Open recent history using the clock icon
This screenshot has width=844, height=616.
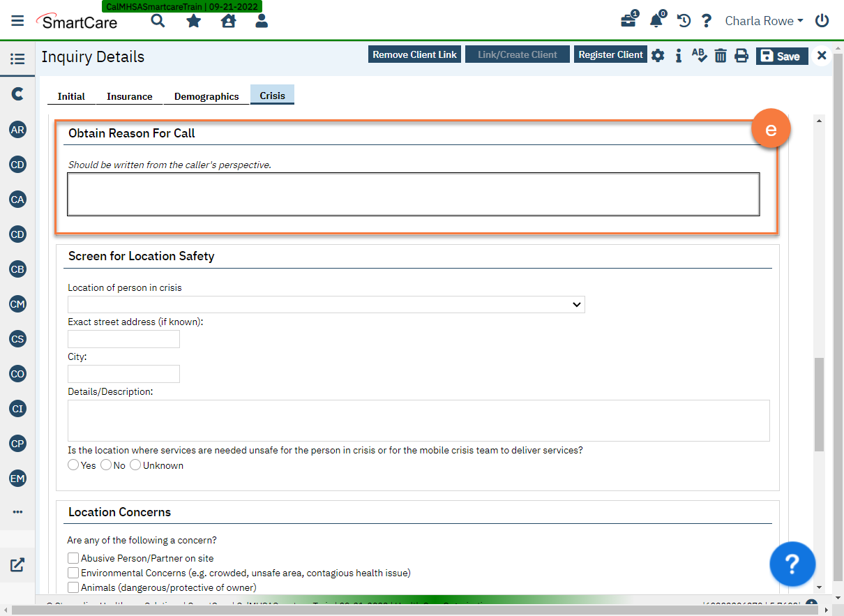point(684,21)
